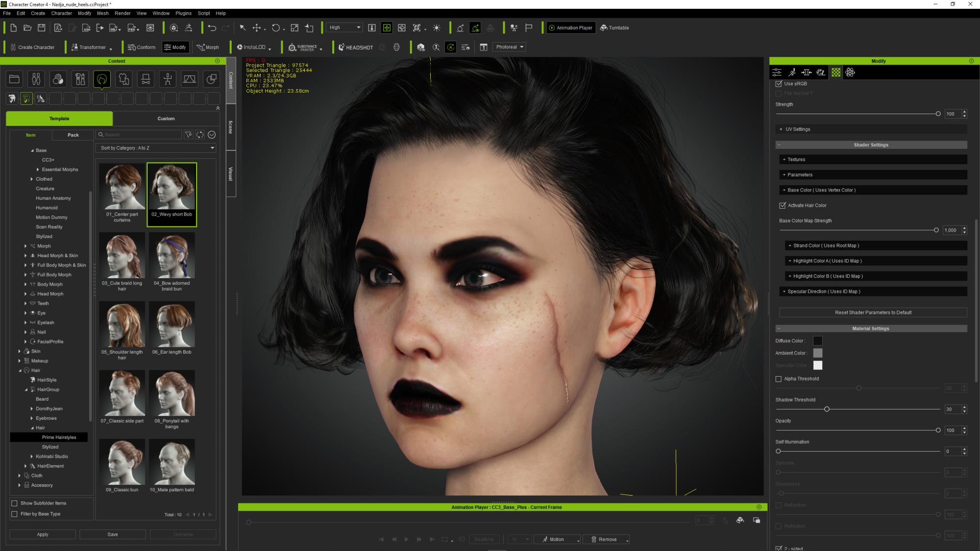This screenshot has height=551, width=980.
Task: Open the Scene side tab
Action: coord(231,127)
